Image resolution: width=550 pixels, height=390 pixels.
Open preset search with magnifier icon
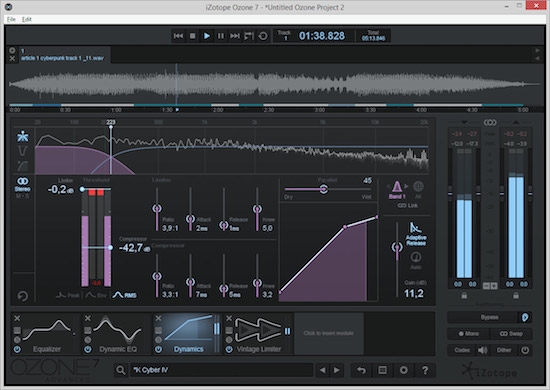(x=121, y=370)
